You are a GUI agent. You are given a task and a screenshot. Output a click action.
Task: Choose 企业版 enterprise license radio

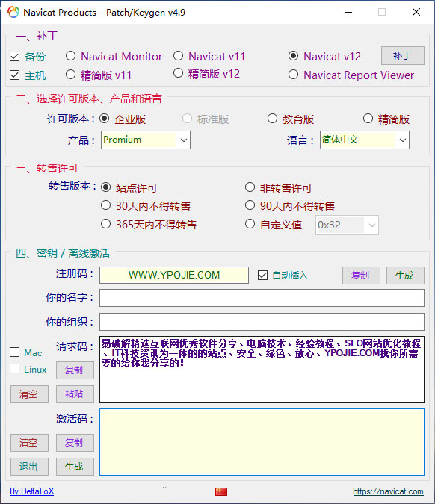104,119
